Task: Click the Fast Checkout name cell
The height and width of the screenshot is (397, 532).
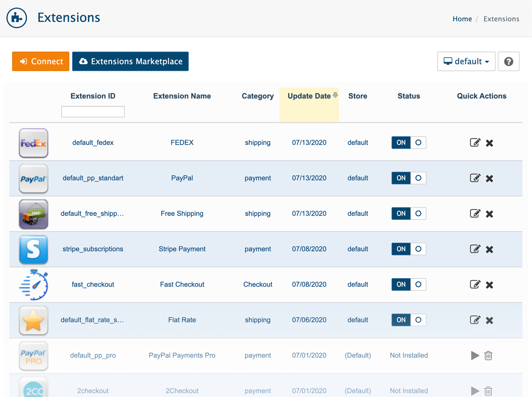Action: point(182,284)
